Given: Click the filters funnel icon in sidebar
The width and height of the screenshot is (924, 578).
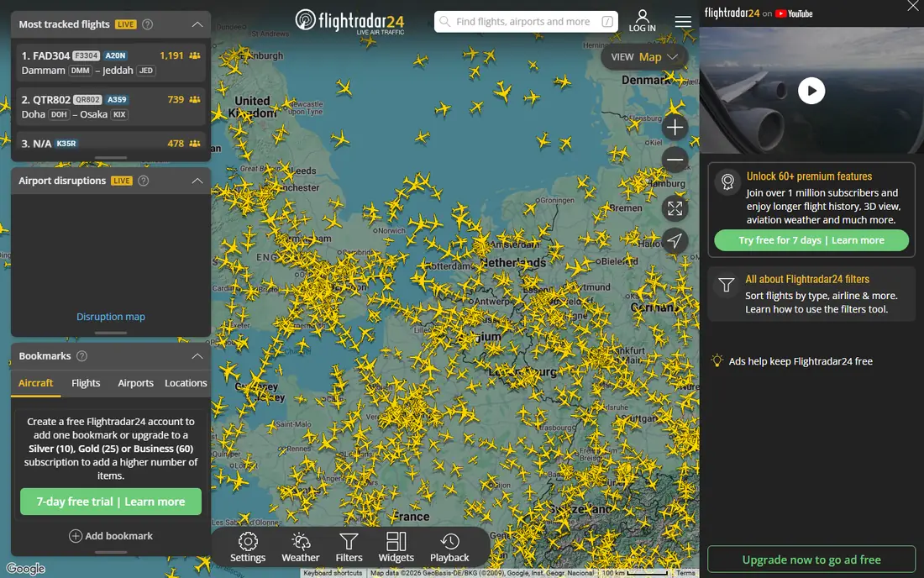Looking at the screenshot, I should pyautogui.click(x=727, y=285).
